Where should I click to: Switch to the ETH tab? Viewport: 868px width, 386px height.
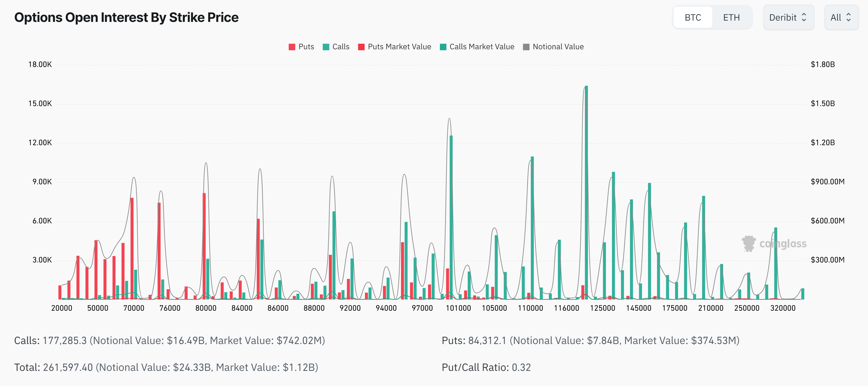click(731, 17)
